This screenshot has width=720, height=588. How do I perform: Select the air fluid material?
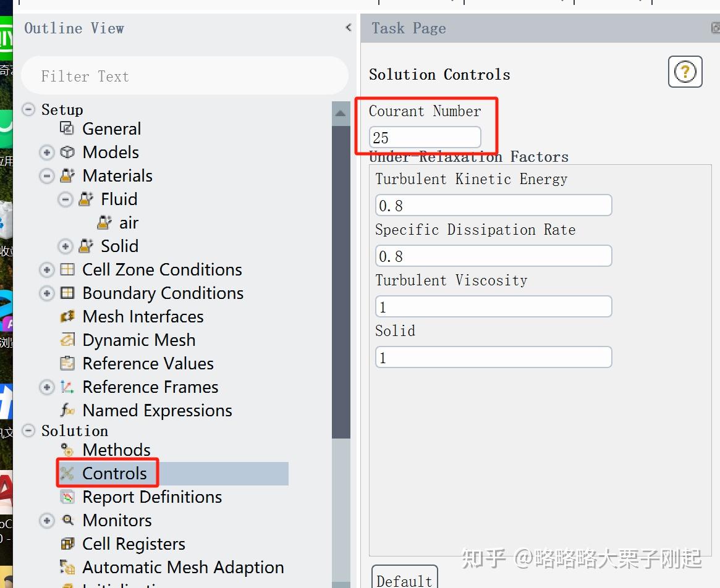[x=129, y=222]
